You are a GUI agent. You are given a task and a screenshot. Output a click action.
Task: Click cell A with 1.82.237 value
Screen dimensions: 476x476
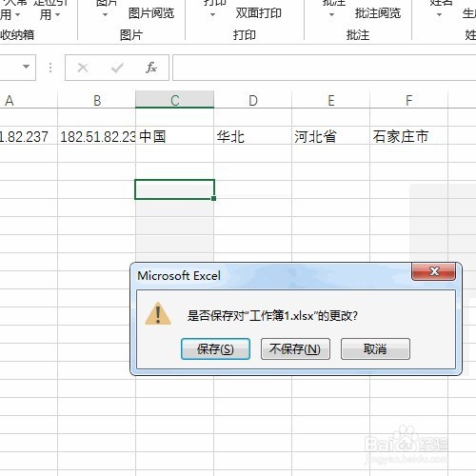click(29, 136)
